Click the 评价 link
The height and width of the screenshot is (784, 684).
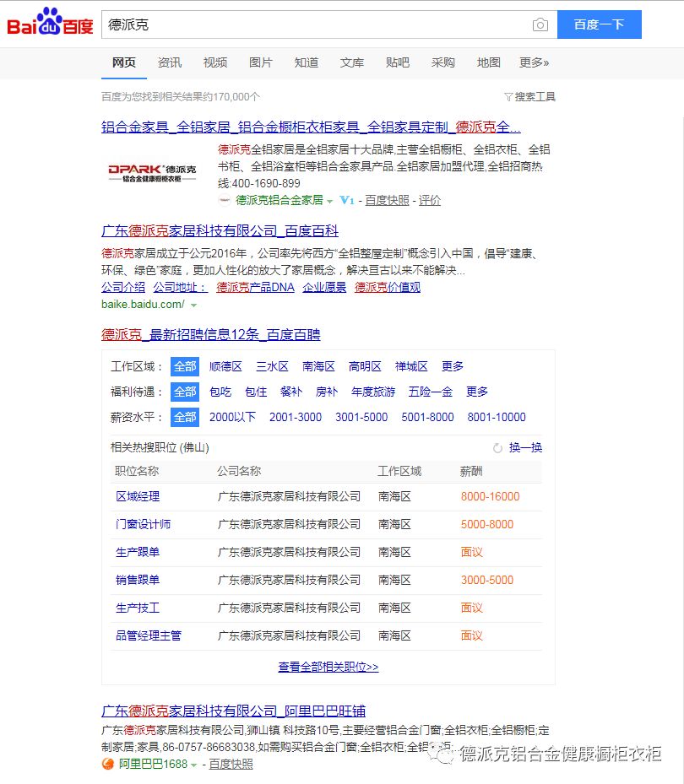[430, 201]
